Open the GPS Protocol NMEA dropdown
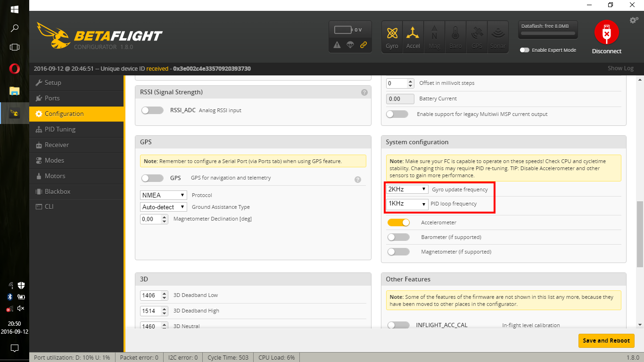Image resolution: width=644 pixels, height=362 pixels. point(164,195)
